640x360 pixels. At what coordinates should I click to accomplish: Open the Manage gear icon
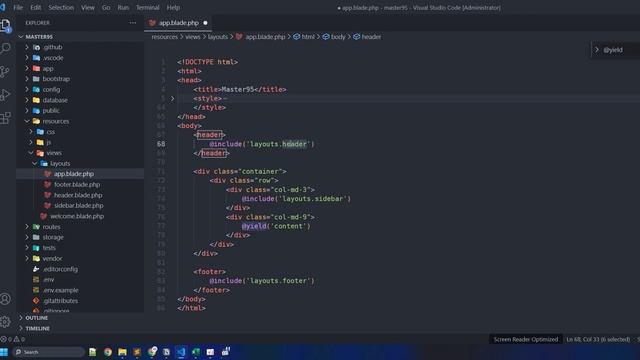(x=5, y=322)
